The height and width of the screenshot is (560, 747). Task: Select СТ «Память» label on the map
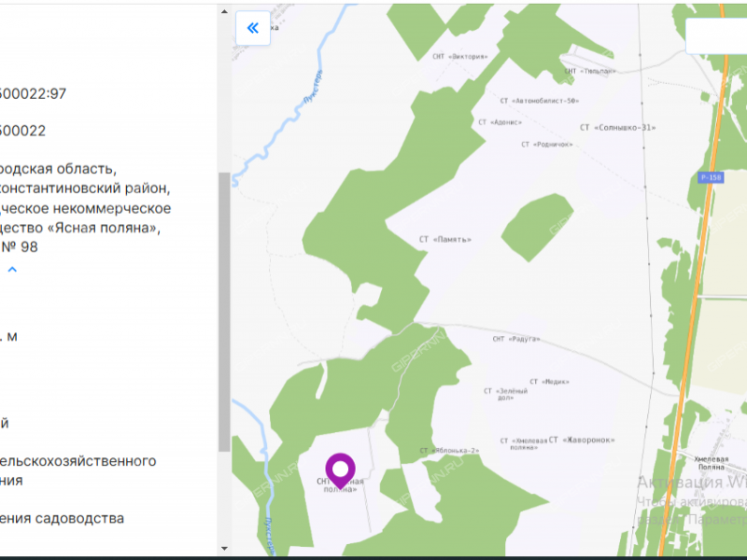click(445, 239)
